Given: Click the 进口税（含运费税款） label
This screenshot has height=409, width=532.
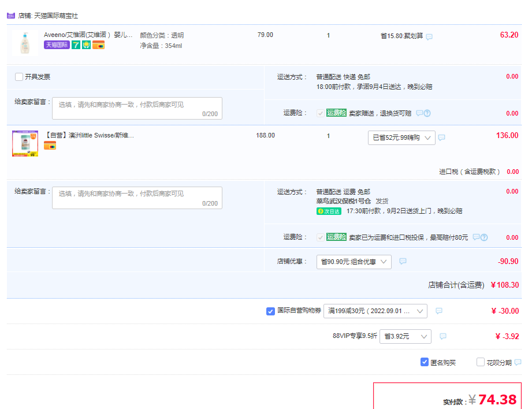Looking at the screenshot, I should [x=470, y=172].
